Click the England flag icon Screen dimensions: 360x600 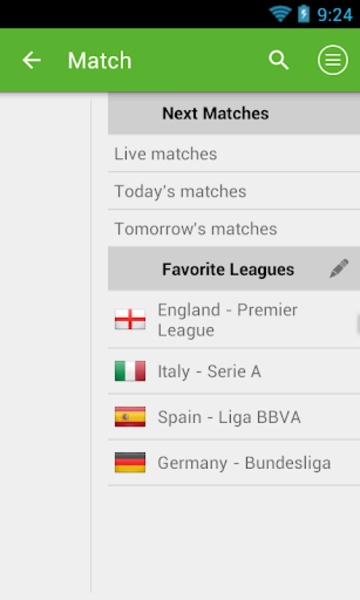130,320
